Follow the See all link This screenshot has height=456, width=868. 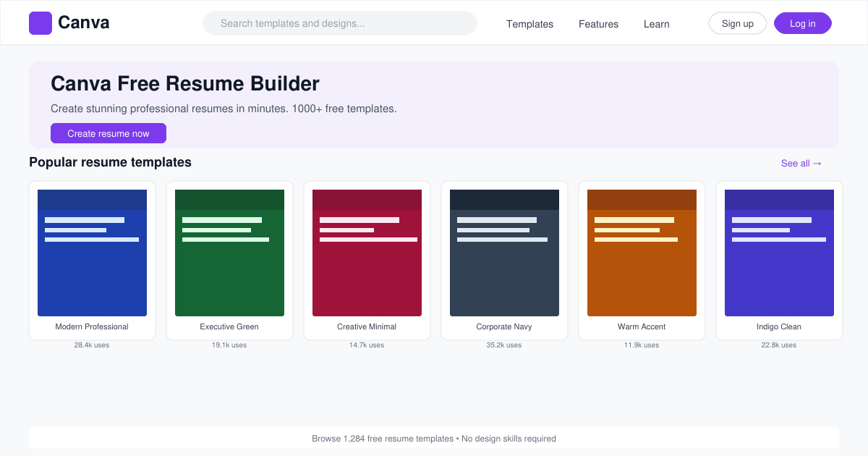click(801, 164)
